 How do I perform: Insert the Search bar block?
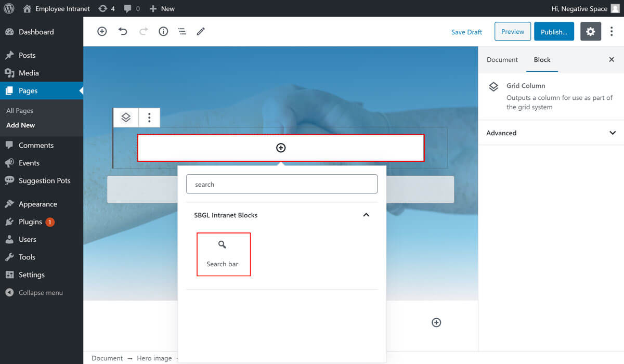[223, 254]
